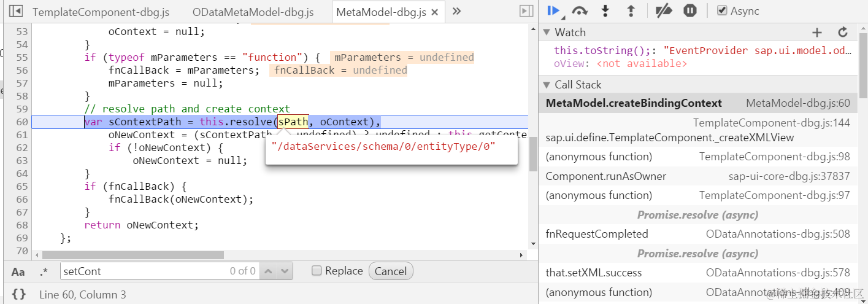The height and width of the screenshot is (304, 868).
Task: Select the Component.runAsOwner stack frame
Action: pos(698,176)
